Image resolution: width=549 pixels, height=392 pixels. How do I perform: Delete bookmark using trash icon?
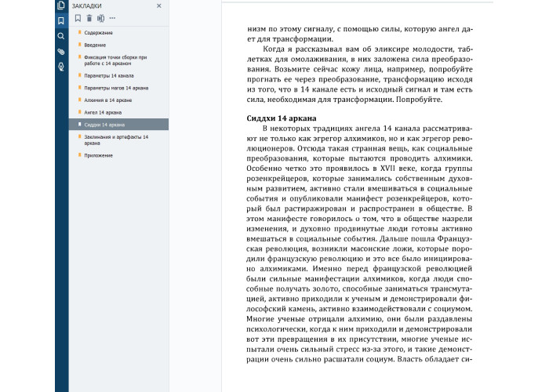point(89,18)
